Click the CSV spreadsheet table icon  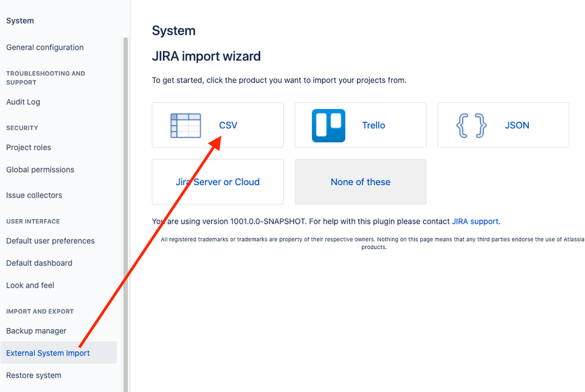tap(185, 126)
